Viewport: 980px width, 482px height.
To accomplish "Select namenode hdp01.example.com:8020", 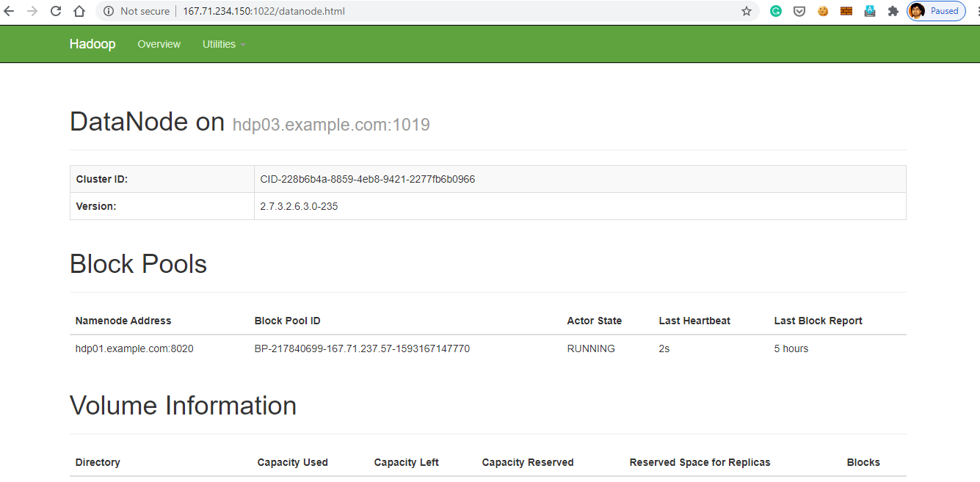I will click(134, 348).
